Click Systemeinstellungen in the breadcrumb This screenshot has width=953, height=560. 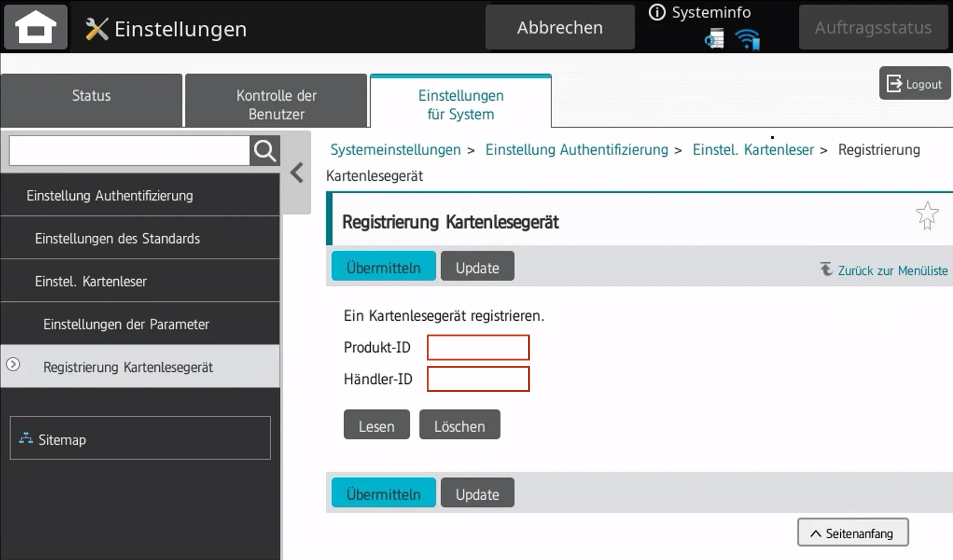pyautogui.click(x=395, y=150)
